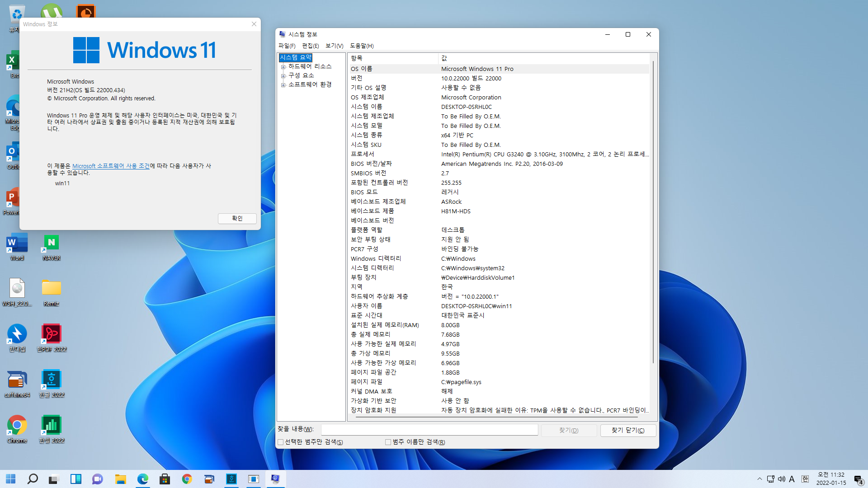
Task: Open the 보기(V) menu
Action: [x=334, y=46]
